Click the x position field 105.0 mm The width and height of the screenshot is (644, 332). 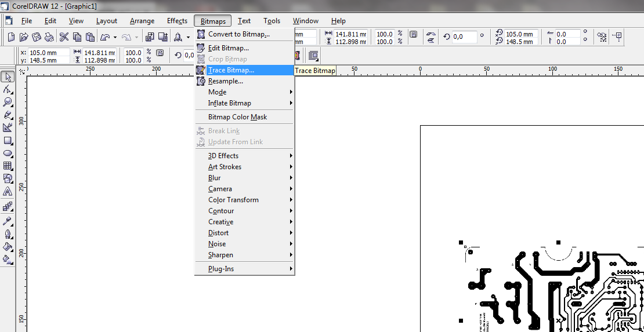pyautogui.click(x=49, y=53)
